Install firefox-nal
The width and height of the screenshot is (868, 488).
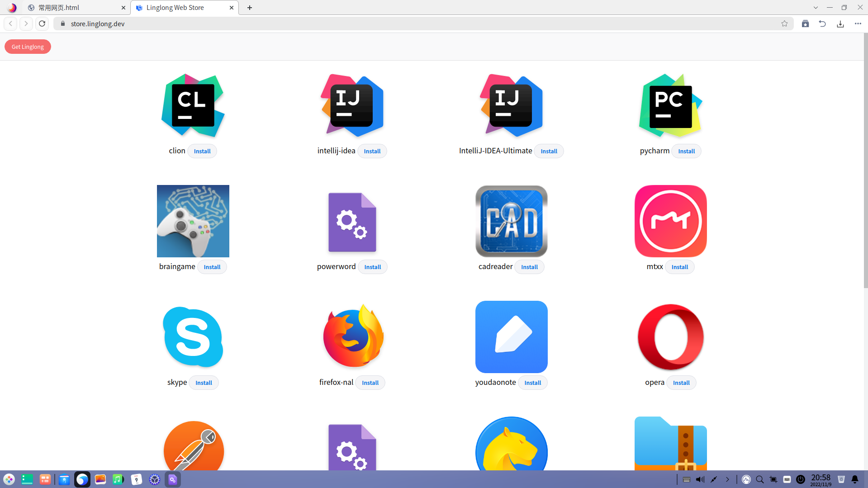pos(370,383)
